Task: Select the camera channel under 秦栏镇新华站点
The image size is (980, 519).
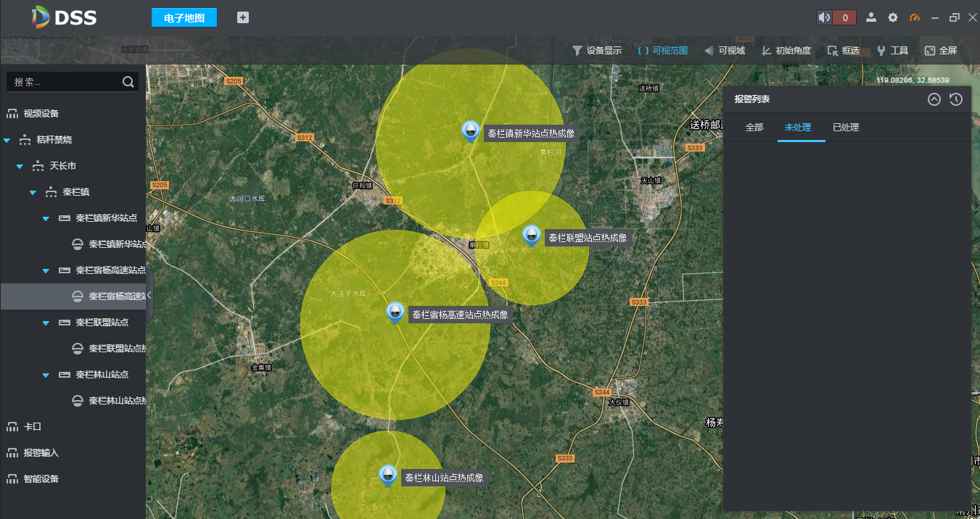Action: 109,244
